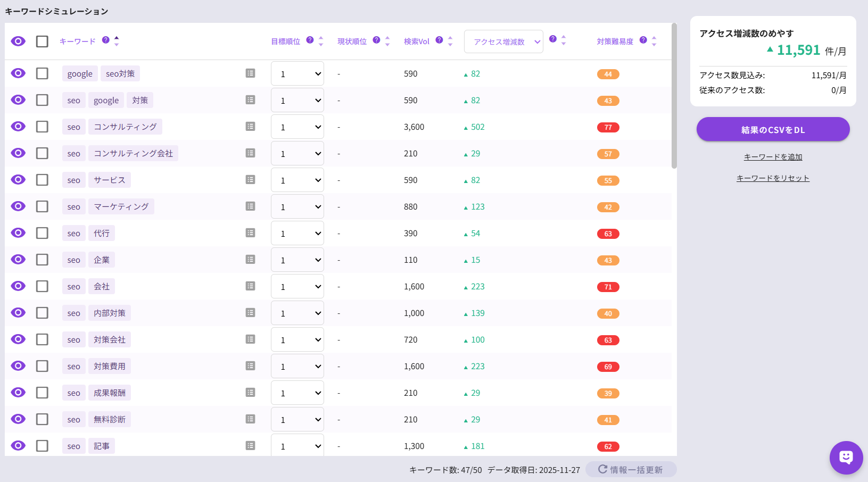
Task: Hide the seo 記事 keyword row visibility
Action: tap(18, 445)
